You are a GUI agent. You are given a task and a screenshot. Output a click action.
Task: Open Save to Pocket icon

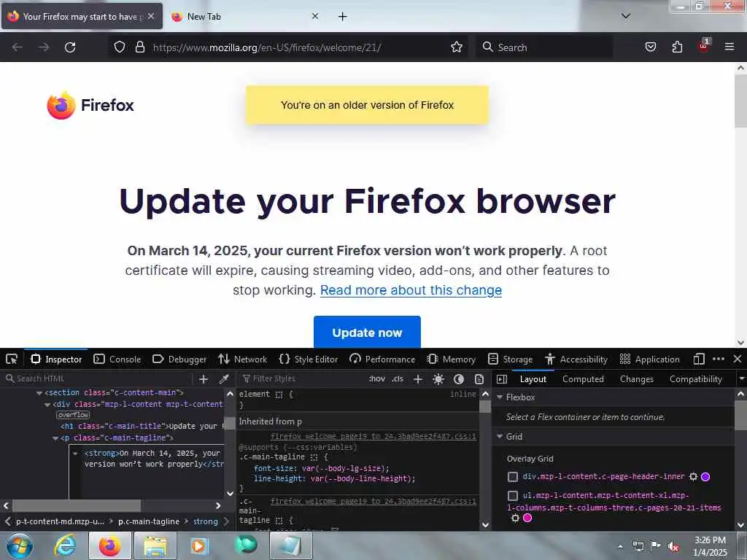[x=650, y=47]
